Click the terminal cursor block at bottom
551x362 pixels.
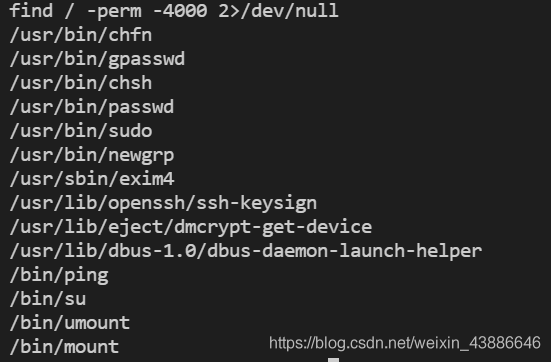click(x=333, y=360)
